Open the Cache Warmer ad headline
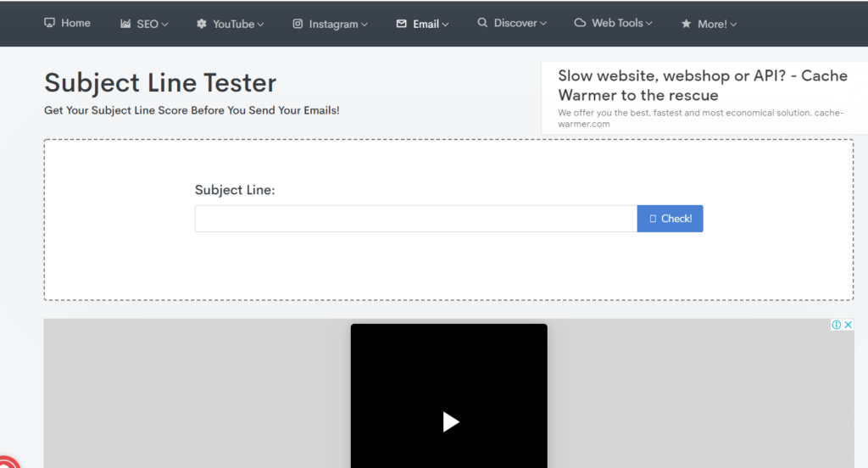 [703, 86]
